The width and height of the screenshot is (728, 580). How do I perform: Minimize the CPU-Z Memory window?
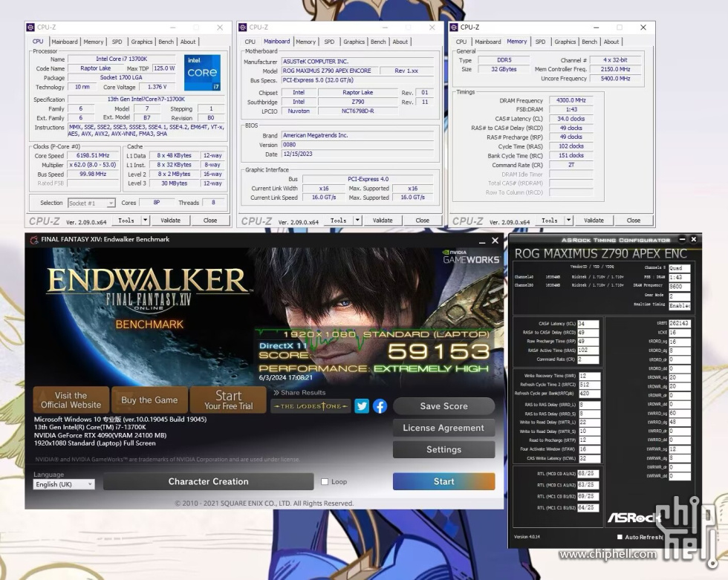[596, 27]
